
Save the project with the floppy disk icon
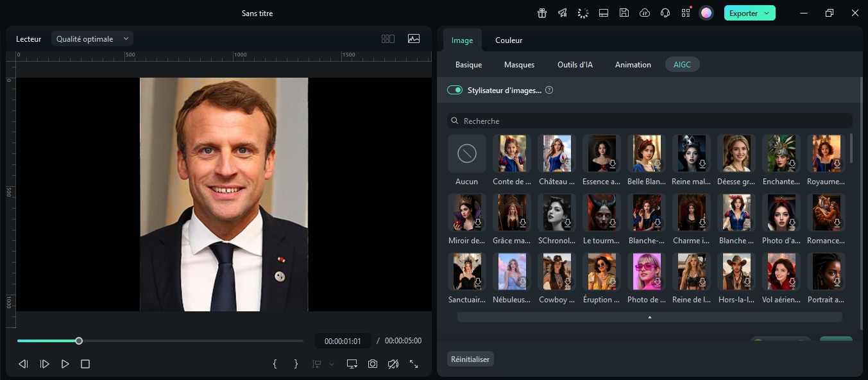pos(624,13)
